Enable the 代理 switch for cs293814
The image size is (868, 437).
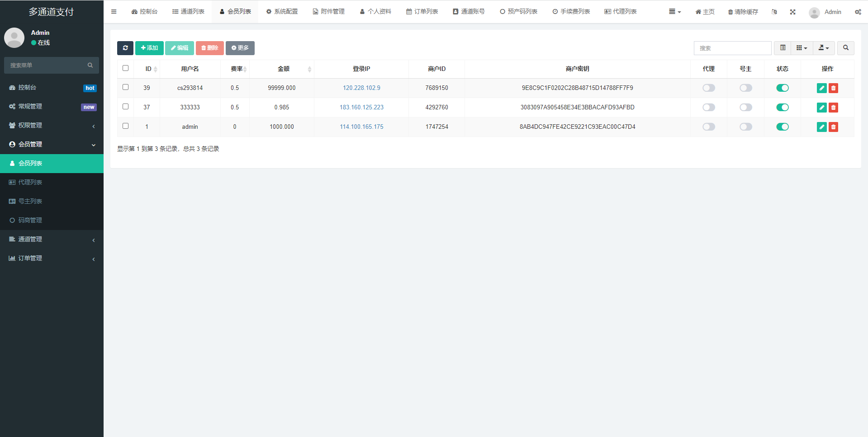(x=708, y=88)
